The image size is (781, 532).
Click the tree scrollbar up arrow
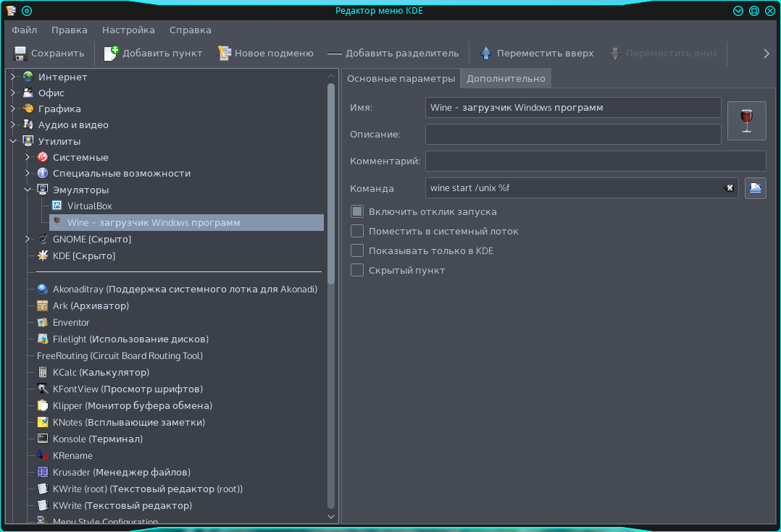pyautogui.click(x=330, y=76)
